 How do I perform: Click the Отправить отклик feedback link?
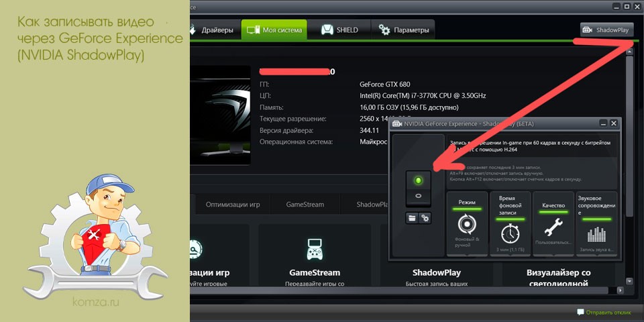pyautogui.click(x=610, y=312)
